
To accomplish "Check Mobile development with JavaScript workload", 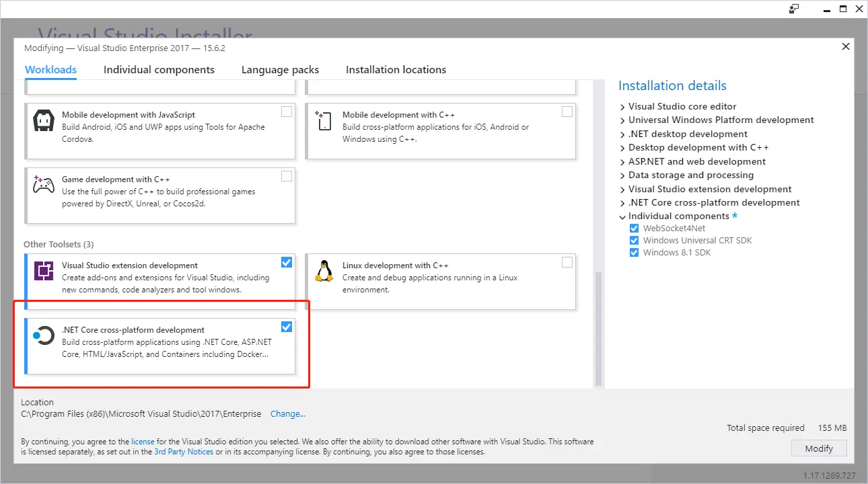I will (287, 112).
